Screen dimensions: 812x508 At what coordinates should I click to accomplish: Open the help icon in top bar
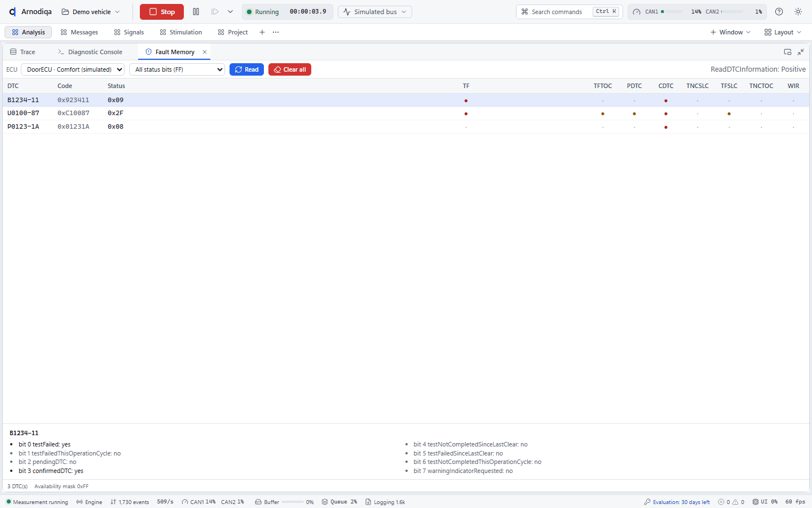779,12
